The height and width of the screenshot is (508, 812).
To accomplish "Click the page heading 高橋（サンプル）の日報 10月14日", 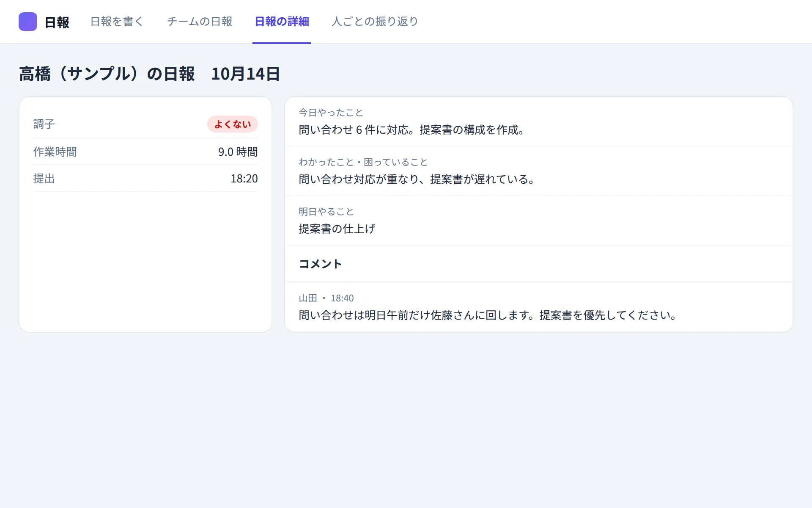I will (x=149, y=74).
